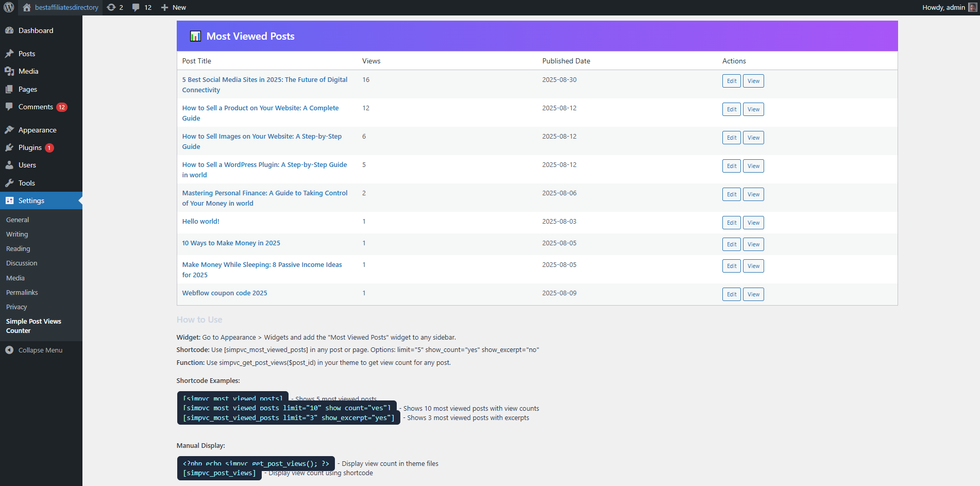Open '10 Ways to Make Money in 2025' link
The width and height of the screenshot is (980, 486).
(x=231, y=243)
